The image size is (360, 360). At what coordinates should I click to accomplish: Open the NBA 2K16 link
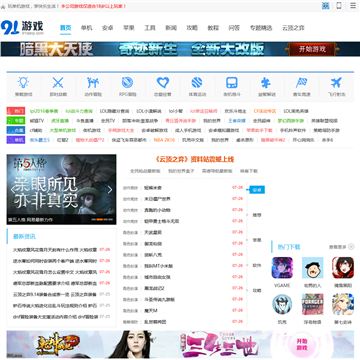[x=164, y=140]
